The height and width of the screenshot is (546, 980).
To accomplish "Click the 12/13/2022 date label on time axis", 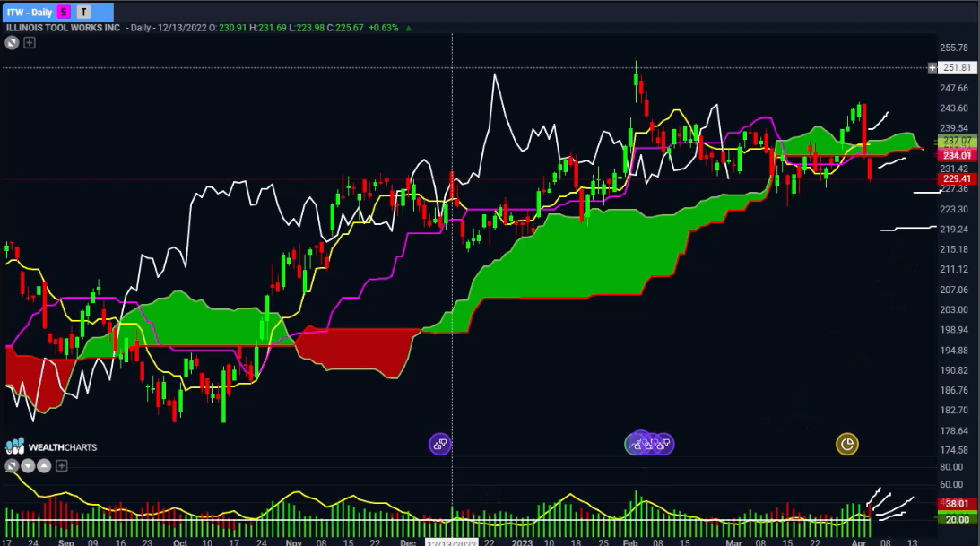I will coord(451,542).
